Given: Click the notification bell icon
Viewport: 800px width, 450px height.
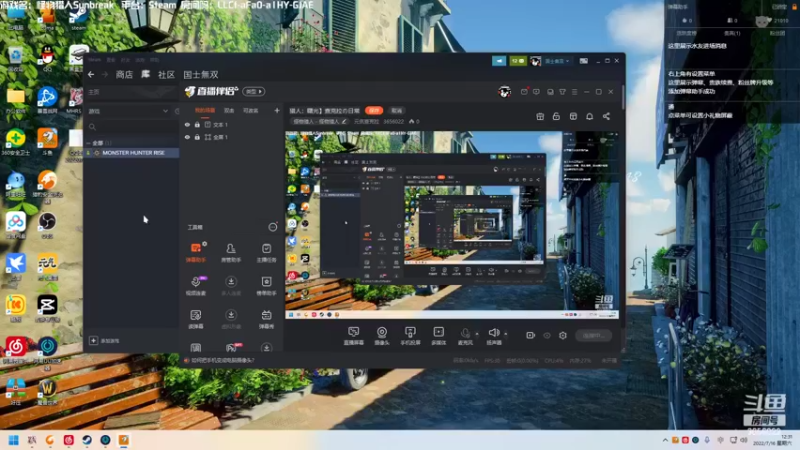Looking at the screenshot, I should (589, 116).
